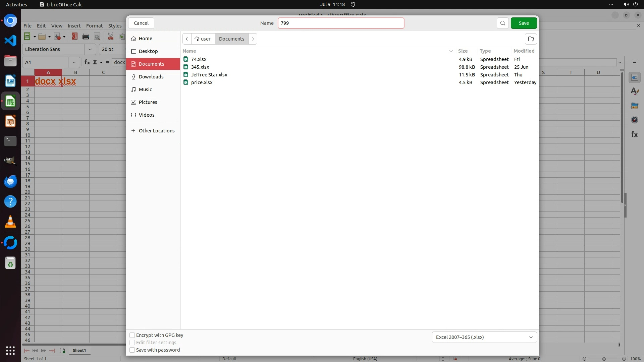This screenshot has width=644, height=362.
Task: Click the Cut scissors icon
Action: [110, 37]
